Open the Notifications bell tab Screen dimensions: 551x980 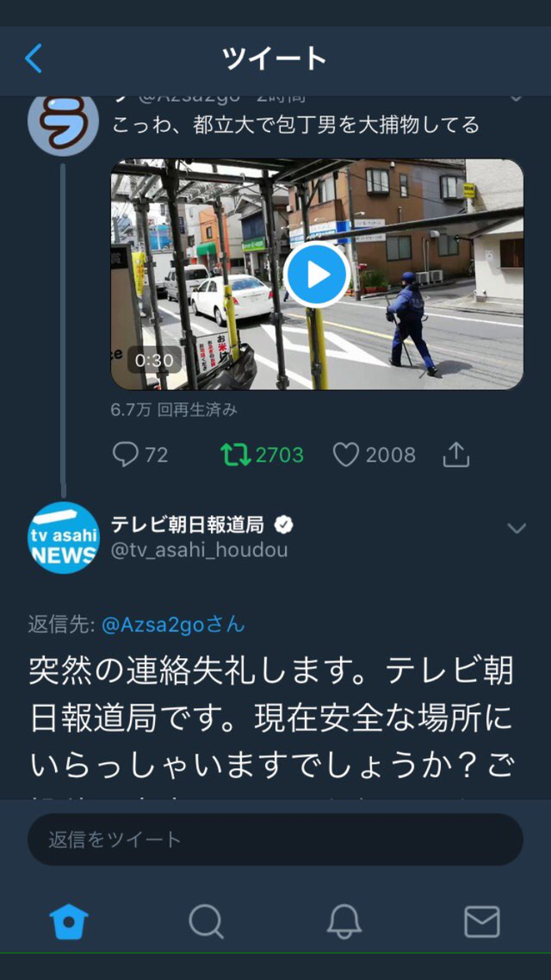click(344, 921)
